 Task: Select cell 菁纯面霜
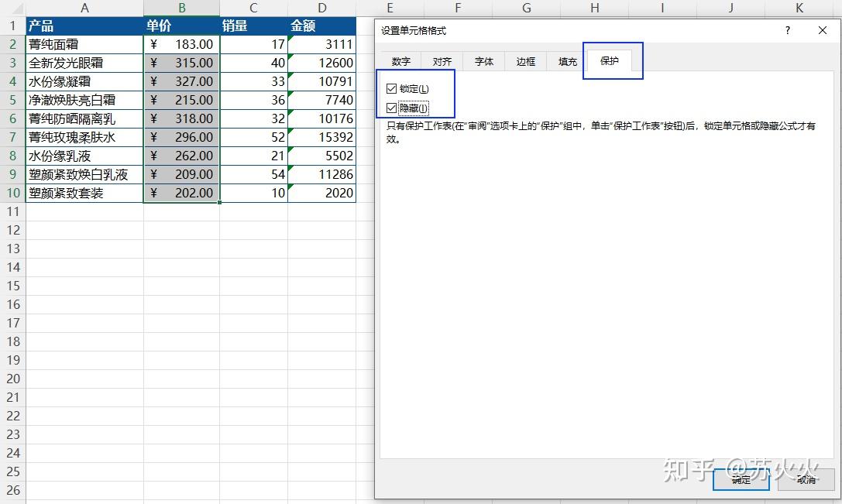(x=84, y=45)
